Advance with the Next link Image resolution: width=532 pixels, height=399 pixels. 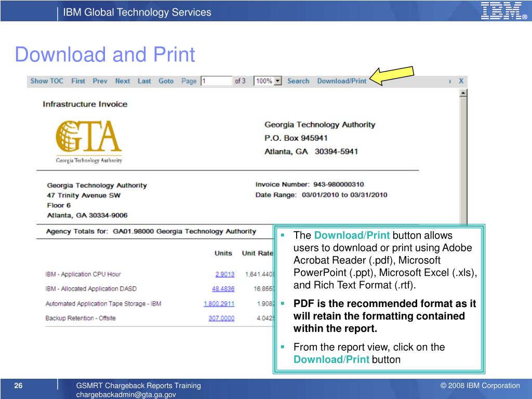(123, 81)
